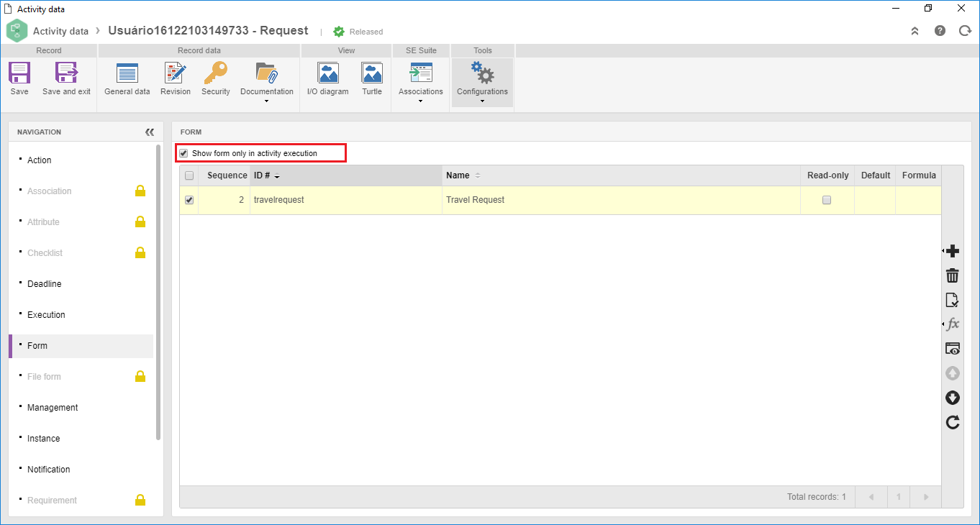
Task: Open General data from the toolbar
Action: click(x=127, y=73)
